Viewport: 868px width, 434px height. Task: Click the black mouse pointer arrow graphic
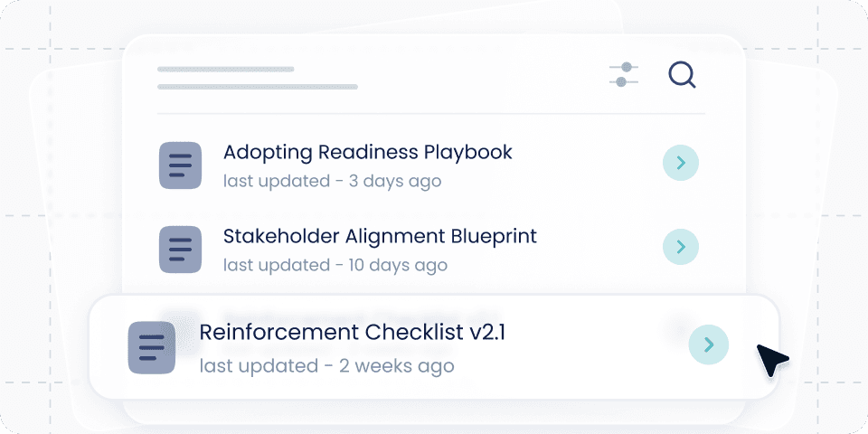pos(771,360)
